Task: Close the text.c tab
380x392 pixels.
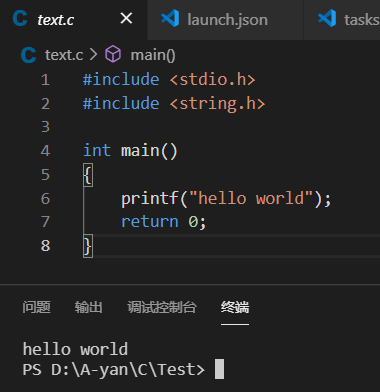Action: coord(126,19)
